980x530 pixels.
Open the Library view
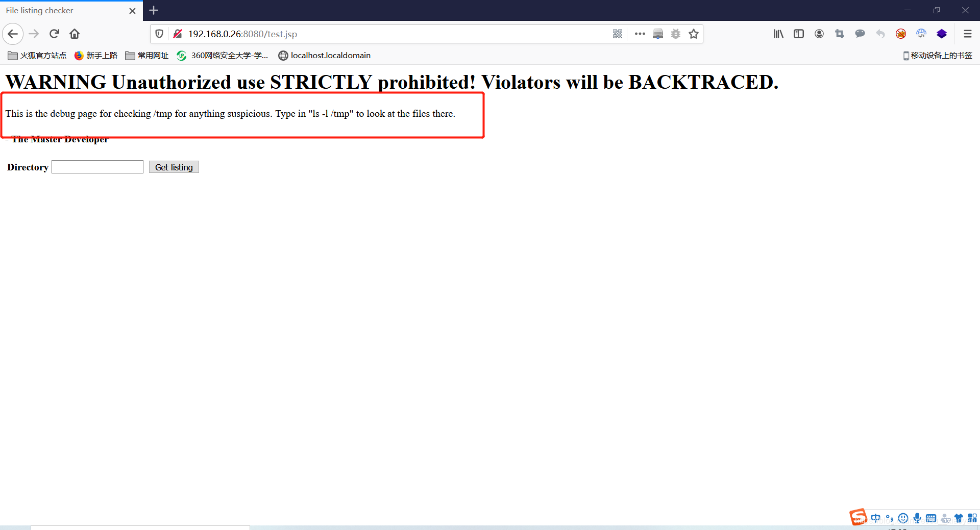click(778, 34)
